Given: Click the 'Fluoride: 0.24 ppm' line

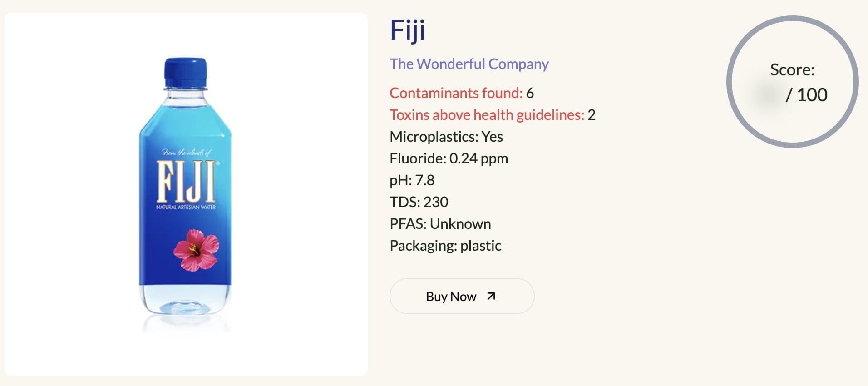Looking at the screenshot, I should coord(449,158).
